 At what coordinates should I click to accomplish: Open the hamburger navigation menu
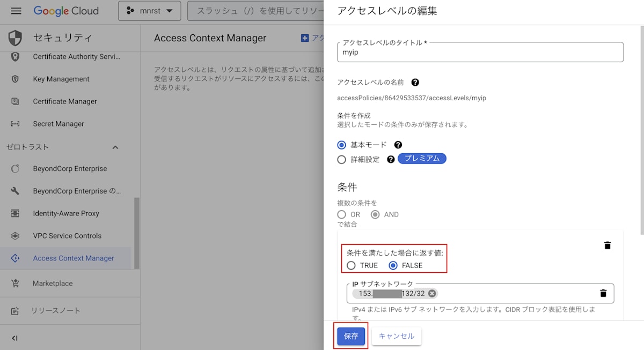[16, 11]
